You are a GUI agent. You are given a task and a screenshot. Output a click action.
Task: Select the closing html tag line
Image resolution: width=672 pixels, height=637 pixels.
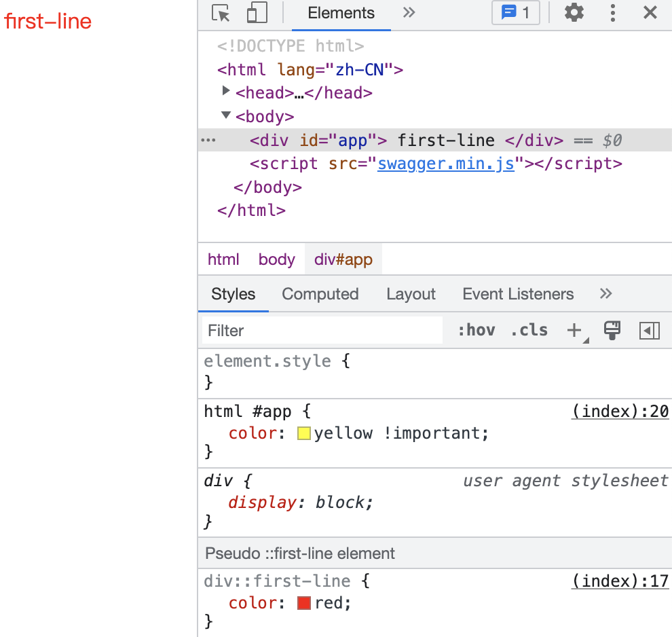tap(251, 211)
